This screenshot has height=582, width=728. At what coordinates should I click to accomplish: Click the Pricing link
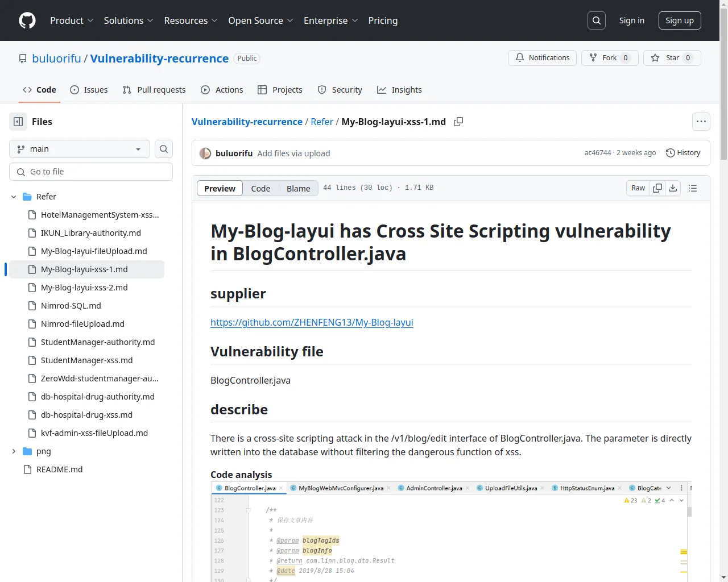click(383, 20)
